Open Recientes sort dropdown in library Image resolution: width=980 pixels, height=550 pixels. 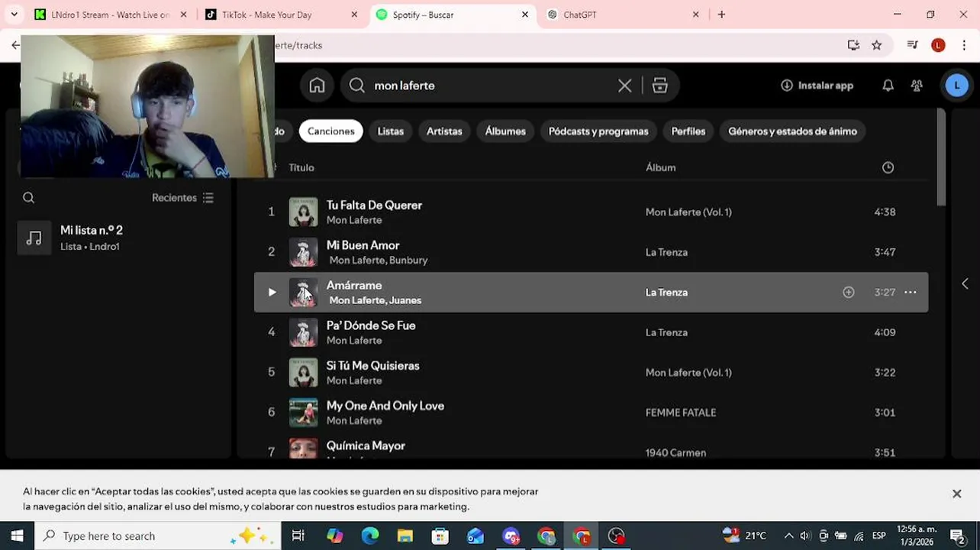point(183,198)
